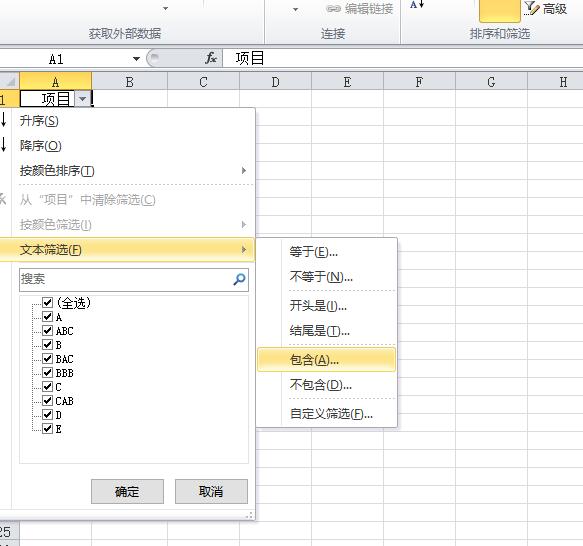Click the large yellow Filter button in ribbon

point(500,11)
